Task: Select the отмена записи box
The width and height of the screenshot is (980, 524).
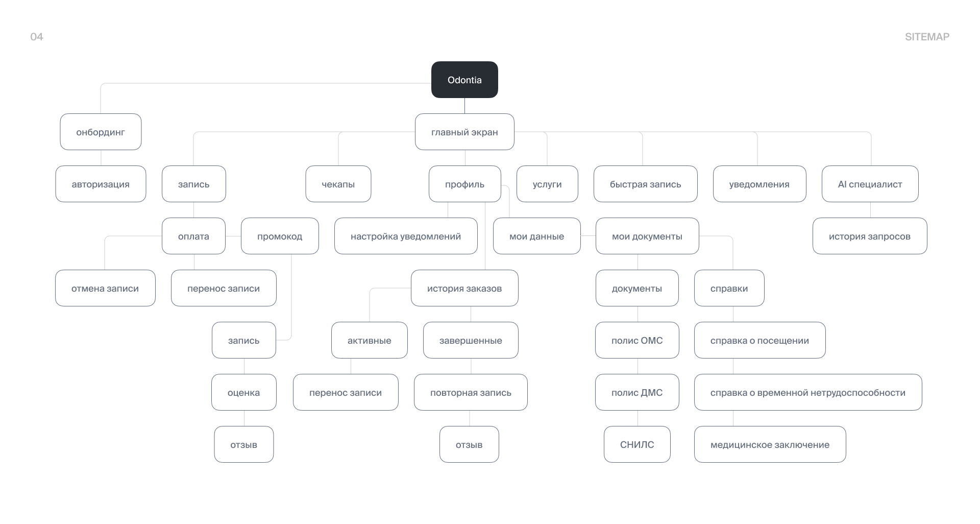Action: (x=105, y=289)
